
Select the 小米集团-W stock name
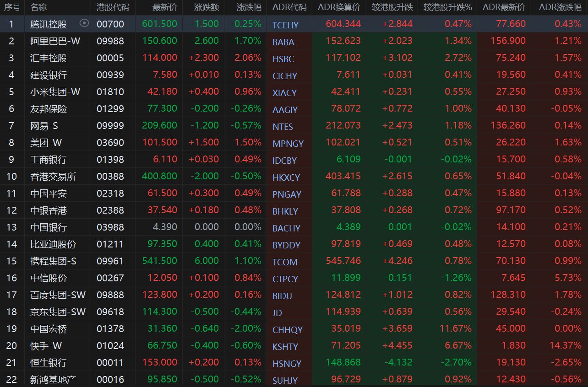coord(55,92)
